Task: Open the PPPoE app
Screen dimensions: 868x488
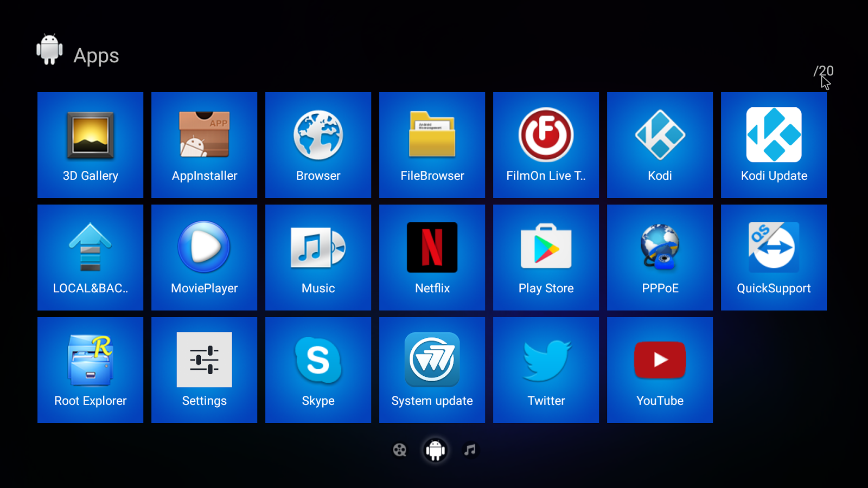Action: click(660, 258)
